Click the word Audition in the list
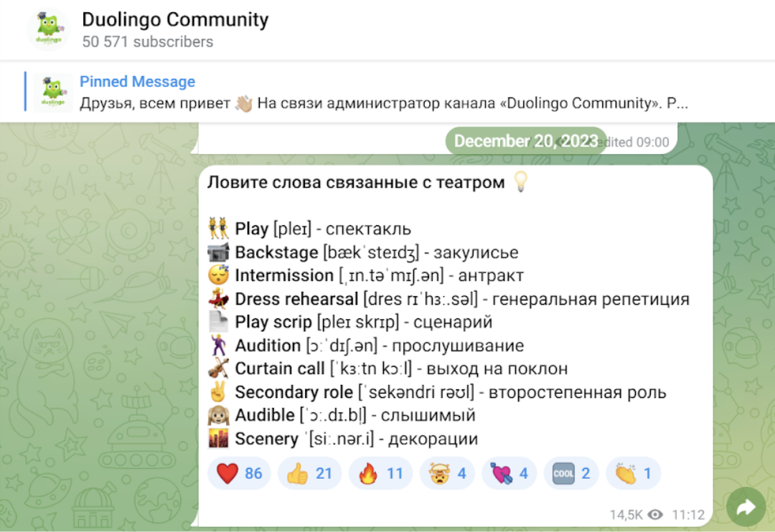 [268, 346]
